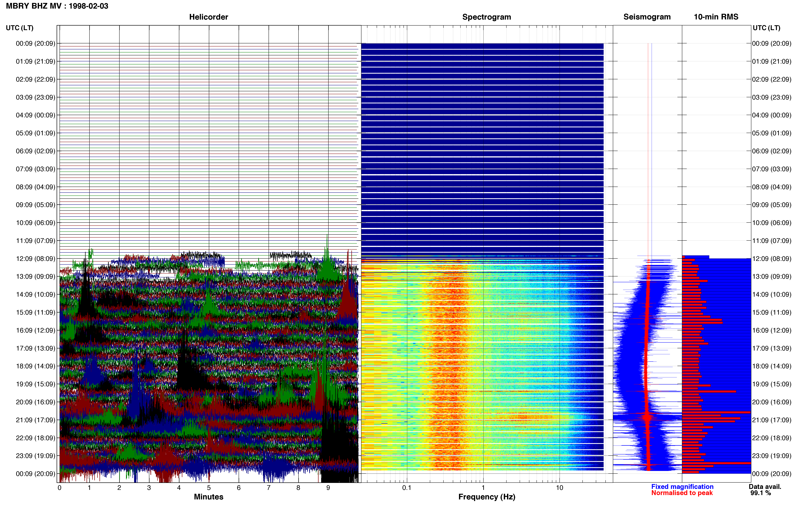812x508 pixels.
Task: Click right-axis time label 06:09 (02:09)
Action: coord(772,151)
